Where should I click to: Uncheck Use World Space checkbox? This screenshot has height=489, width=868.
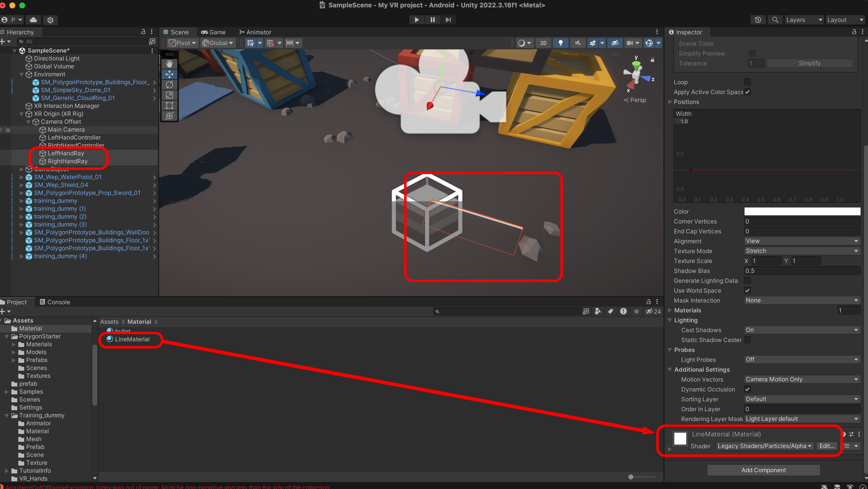(x=747, y=290)
